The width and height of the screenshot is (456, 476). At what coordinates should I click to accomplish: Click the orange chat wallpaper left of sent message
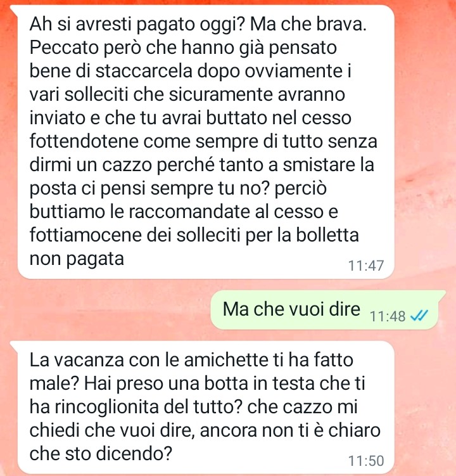point(106,310)
